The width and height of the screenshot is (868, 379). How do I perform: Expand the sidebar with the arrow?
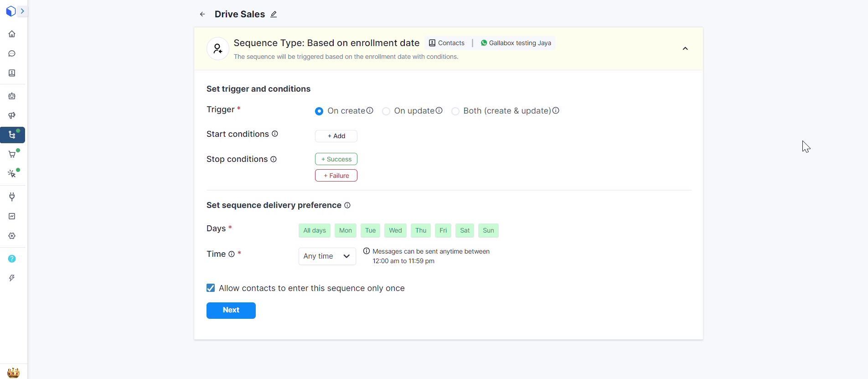[x=22, y=11]
